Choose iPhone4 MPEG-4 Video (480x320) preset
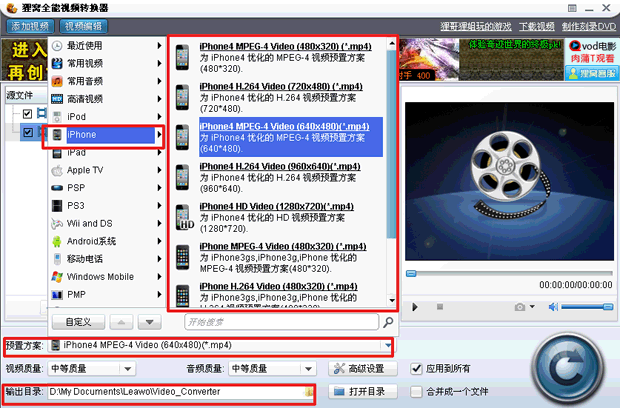This screenshot has width=620, height=408. (x=278, y=57)
